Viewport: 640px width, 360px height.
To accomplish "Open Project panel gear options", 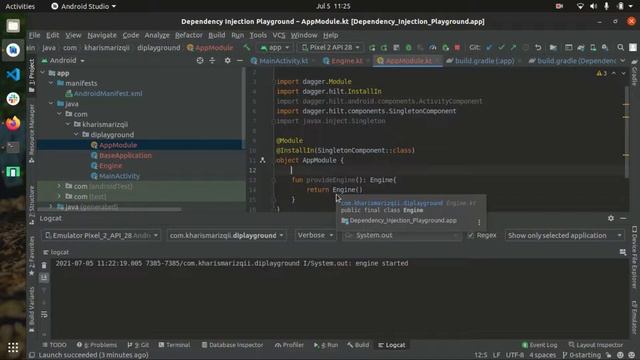I will click(x=227, y=60).
